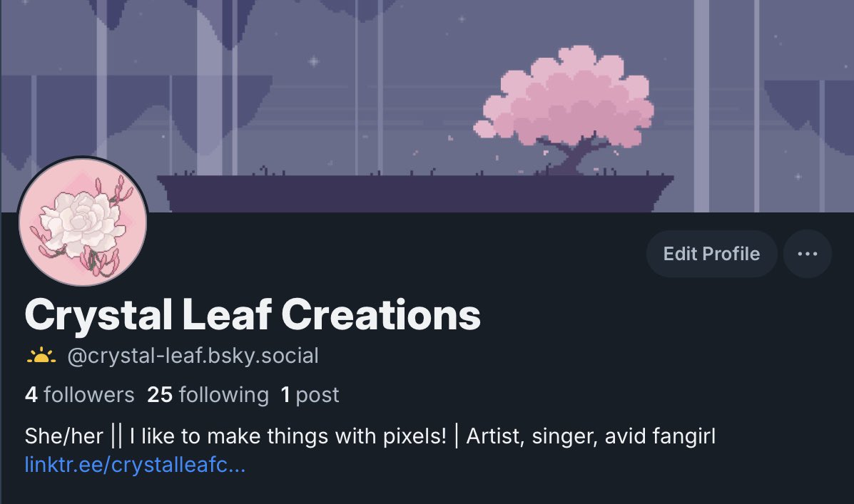
Task: Click the bio text starting with She/her
Action: (370, 436)
